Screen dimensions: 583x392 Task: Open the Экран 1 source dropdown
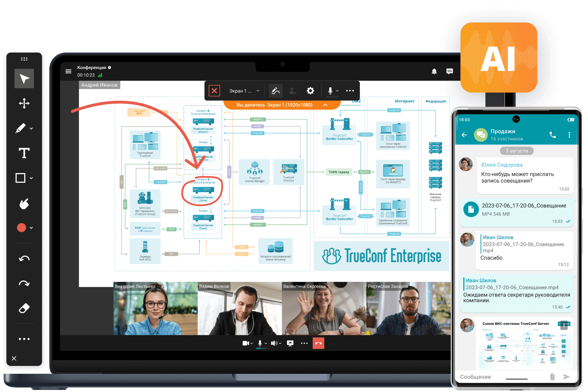[x=244, y=91]
